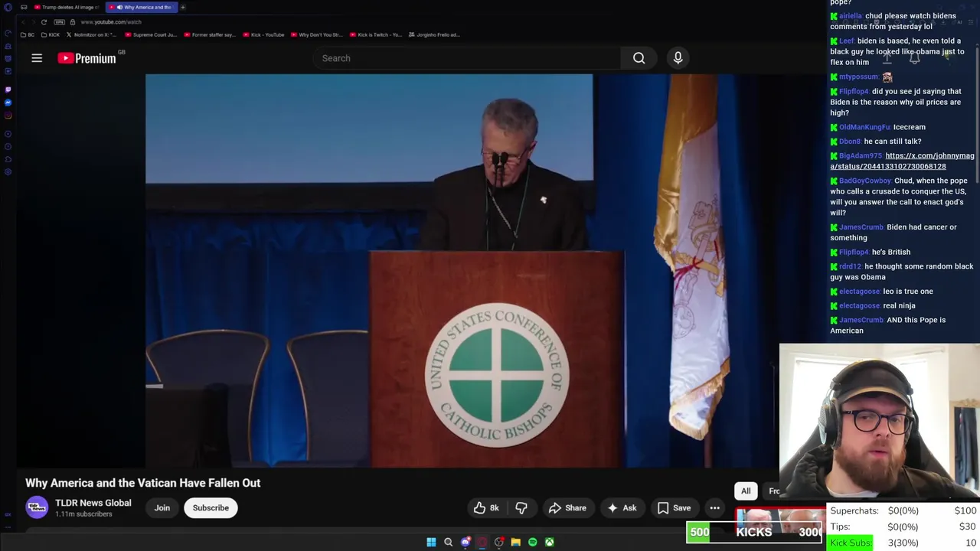Go to YouTube Premium home logo

click(87, 58)
